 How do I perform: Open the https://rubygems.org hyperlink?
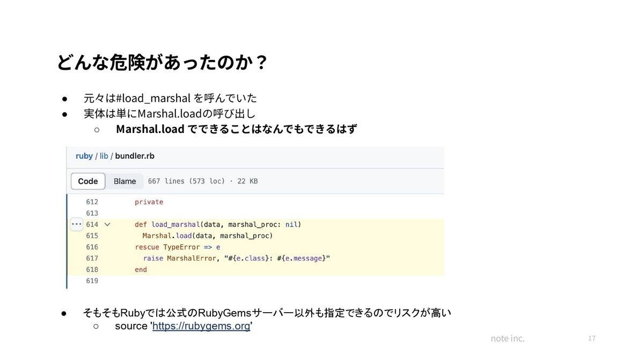pos(201,326)
